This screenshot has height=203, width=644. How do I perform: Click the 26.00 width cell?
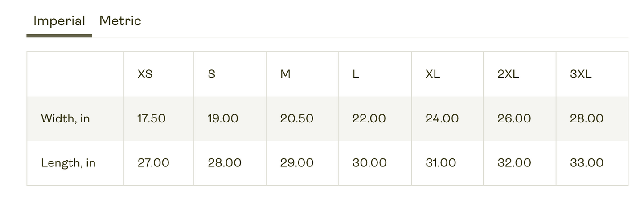(520, 118)
